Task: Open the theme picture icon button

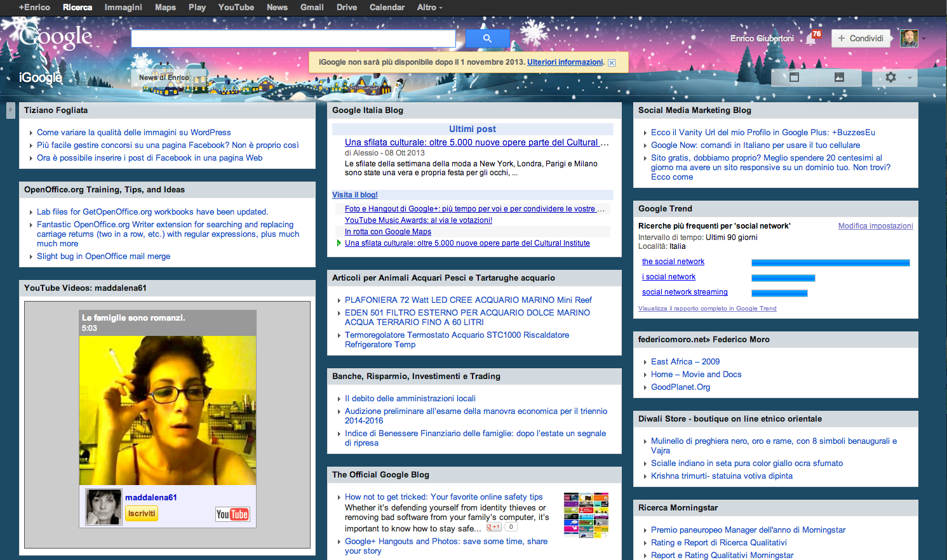Action: pos(839,77)
